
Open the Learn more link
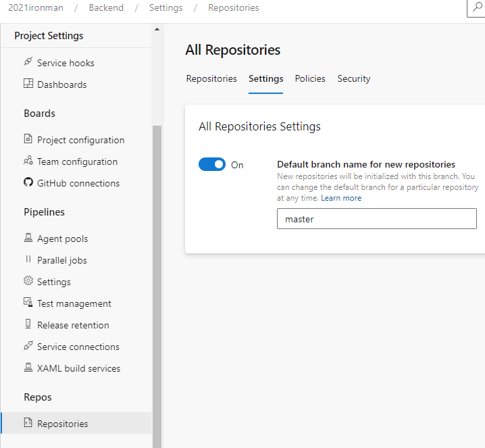coord(341,198)
